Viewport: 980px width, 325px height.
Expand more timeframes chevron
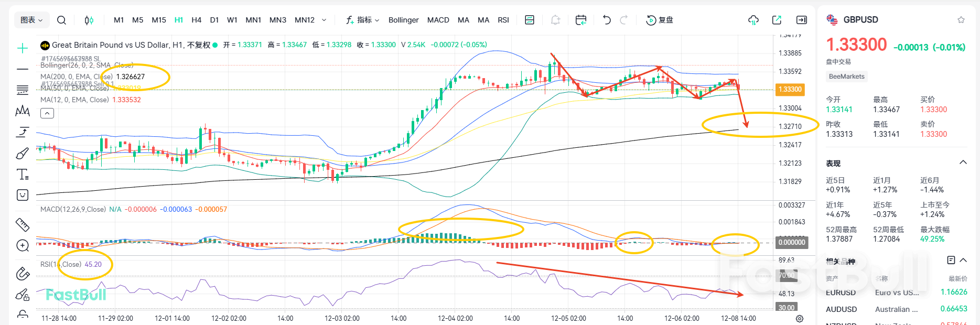coord(324,20)
